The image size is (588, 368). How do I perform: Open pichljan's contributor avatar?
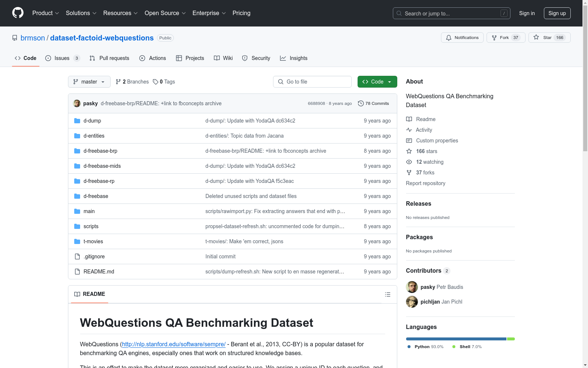(412, 302)
